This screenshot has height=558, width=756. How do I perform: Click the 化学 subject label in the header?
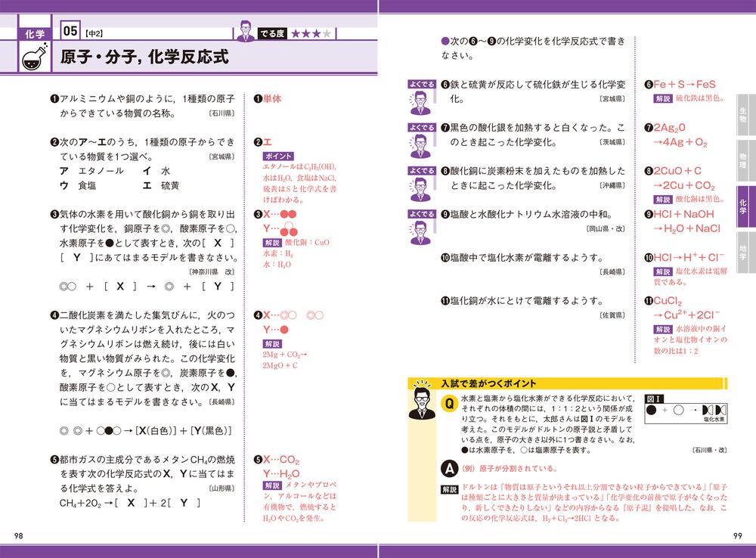coord(35,34)
